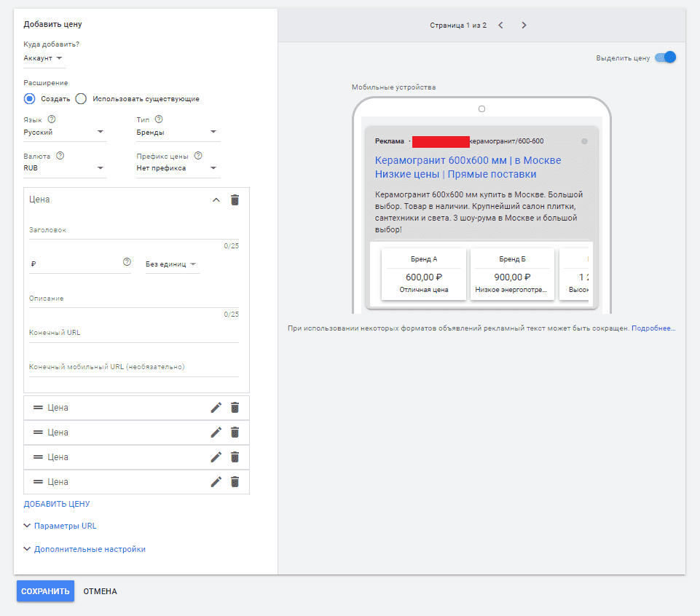Focus the Конечный URL input field
Viewport: 700px width, 616px height.
click(134, 333)
